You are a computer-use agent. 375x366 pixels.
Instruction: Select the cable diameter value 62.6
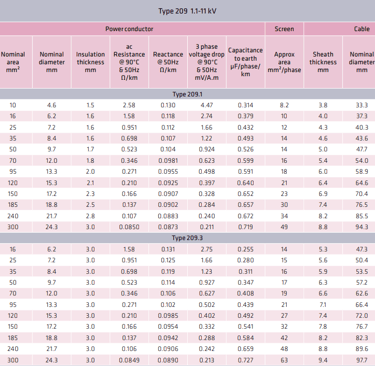click(362, 294)
